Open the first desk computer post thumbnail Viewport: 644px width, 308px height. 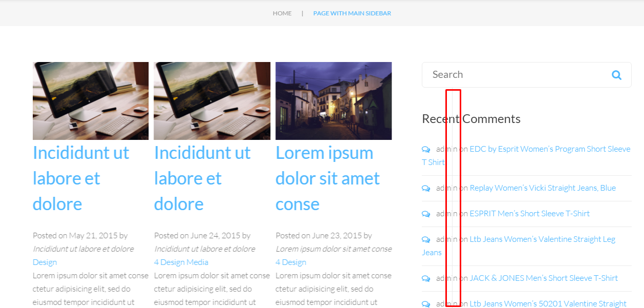point(91,101)
